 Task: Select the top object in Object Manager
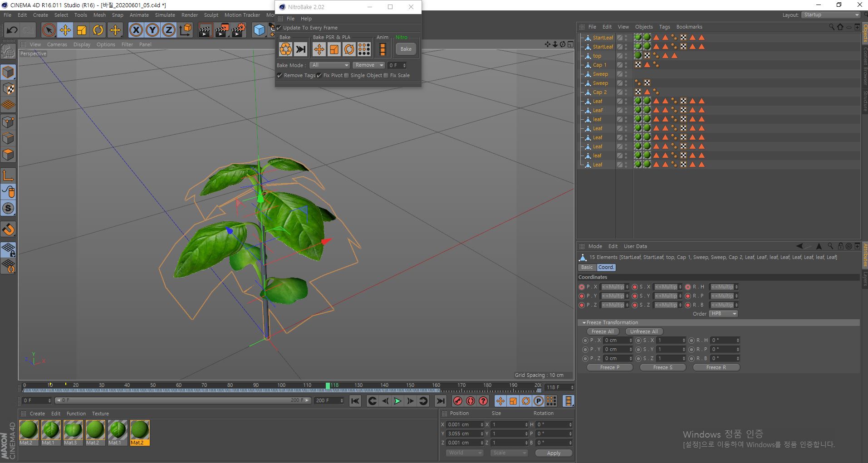597,56
